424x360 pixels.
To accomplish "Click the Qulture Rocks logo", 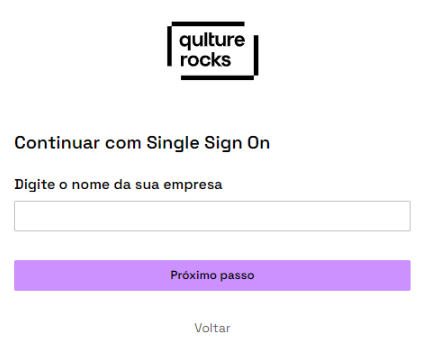I will click(x=212, y=51).
